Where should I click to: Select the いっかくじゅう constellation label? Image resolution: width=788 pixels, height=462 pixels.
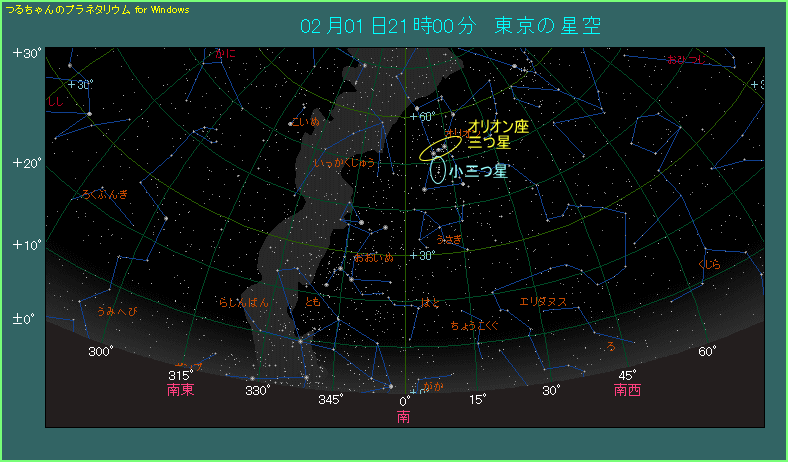tap(344, 162)
